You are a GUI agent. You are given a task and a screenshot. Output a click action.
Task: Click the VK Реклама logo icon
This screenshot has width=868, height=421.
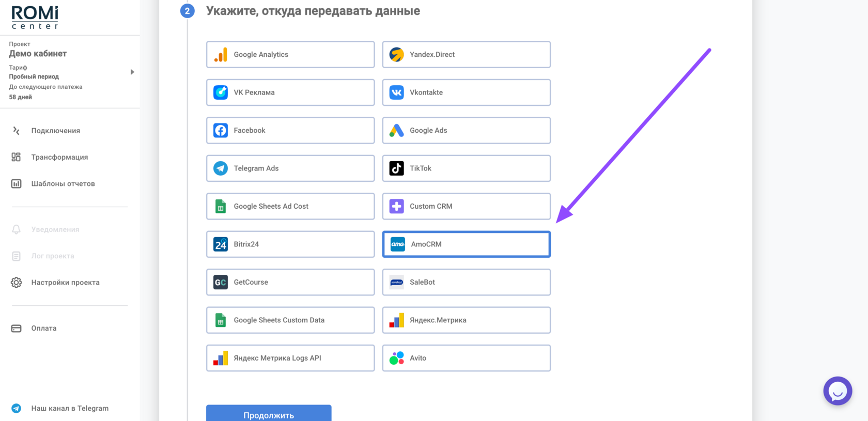[x=221, y=92]
